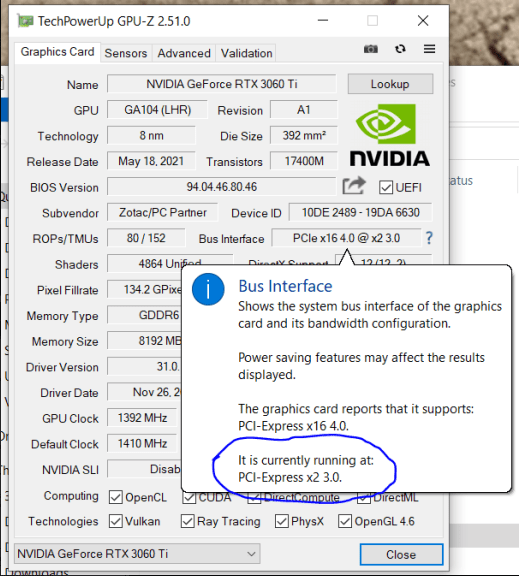Take a screenshot with the camera icon

pos(371,49)
